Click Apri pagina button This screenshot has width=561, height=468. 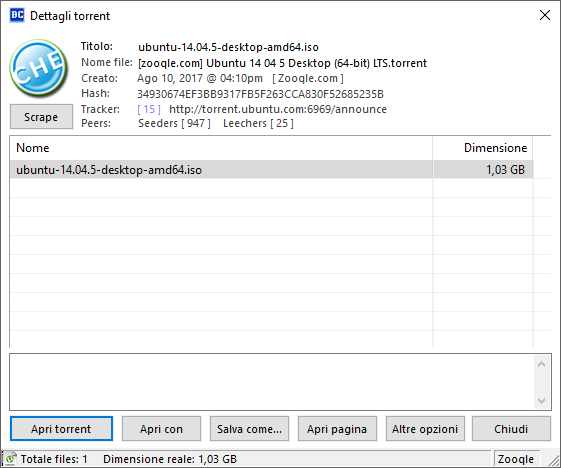coord(337,429)
